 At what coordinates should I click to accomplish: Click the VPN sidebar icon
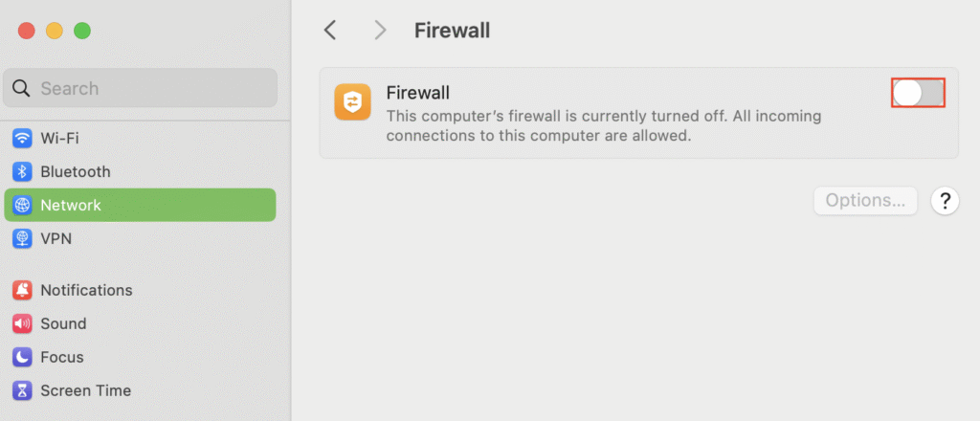[x=22, y=238]
